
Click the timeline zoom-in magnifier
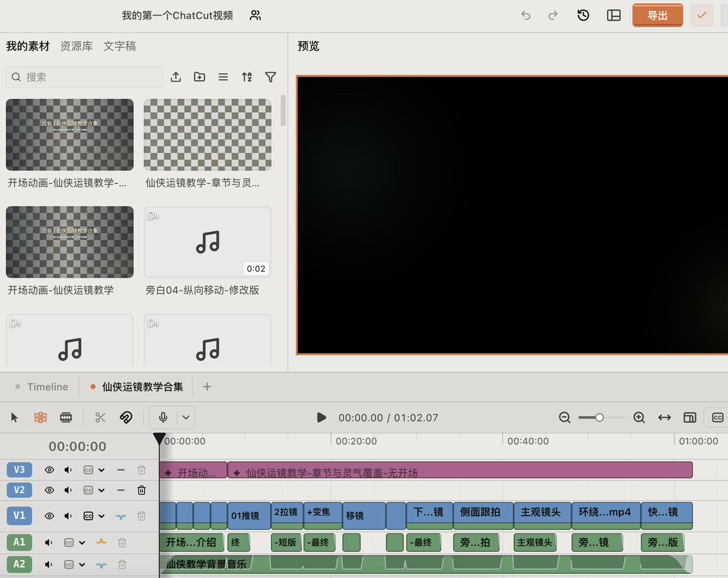point(639,417)
